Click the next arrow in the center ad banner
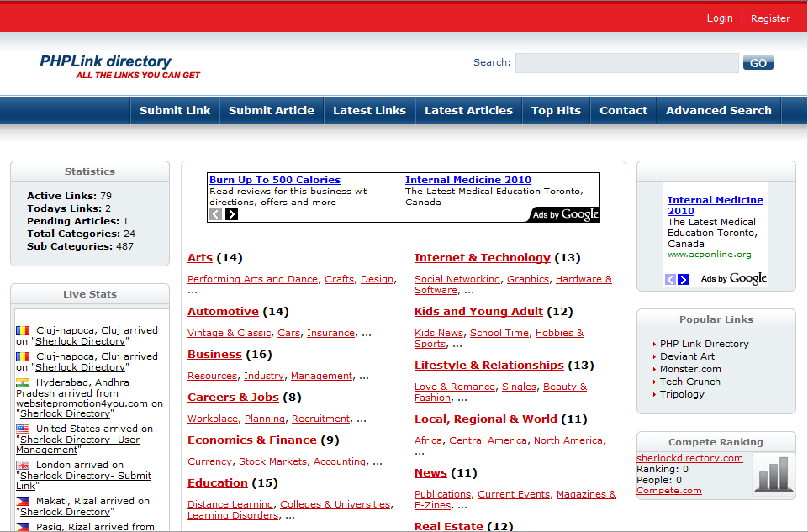 232,214
